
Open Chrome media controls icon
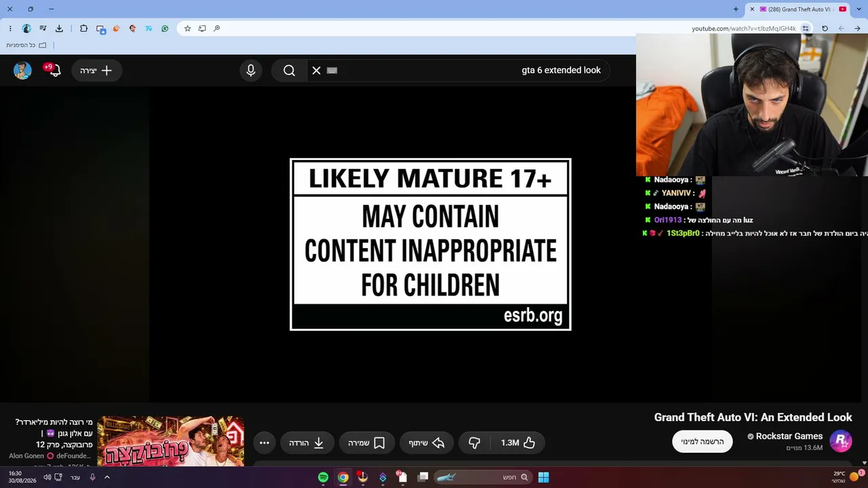click(x=43, y=28)
